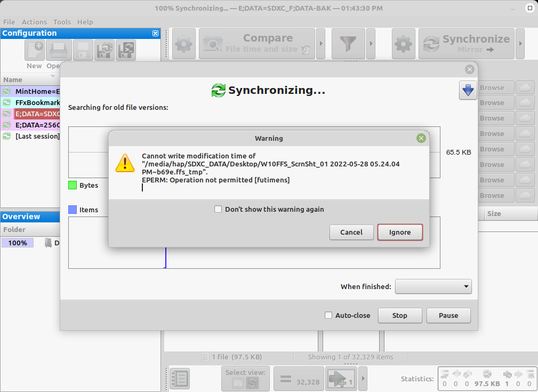Click green sync icon beside Synchronizing title
Screen dimensions: 538x392
218,90
